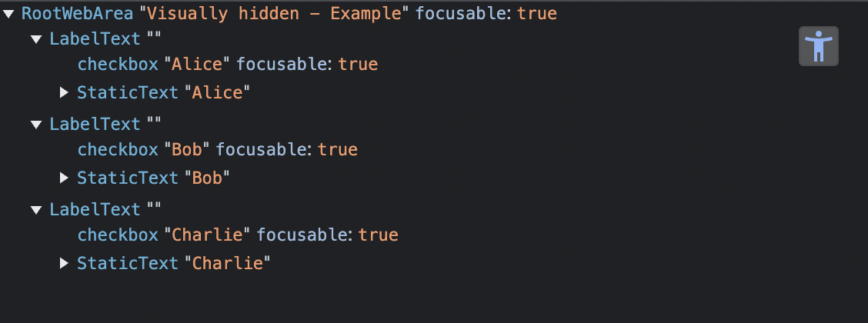Select the RootWebArea "Visually hidden – Example" row
This screenshot has height=323, width=868.
(x=289, y=13)
